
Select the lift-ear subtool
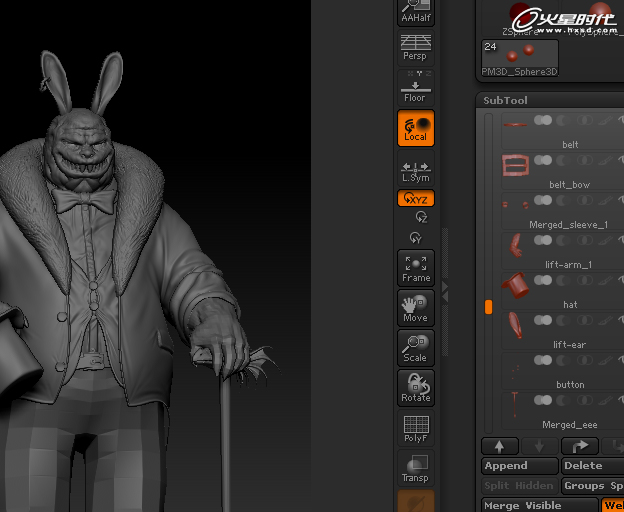tap(562, 331)
